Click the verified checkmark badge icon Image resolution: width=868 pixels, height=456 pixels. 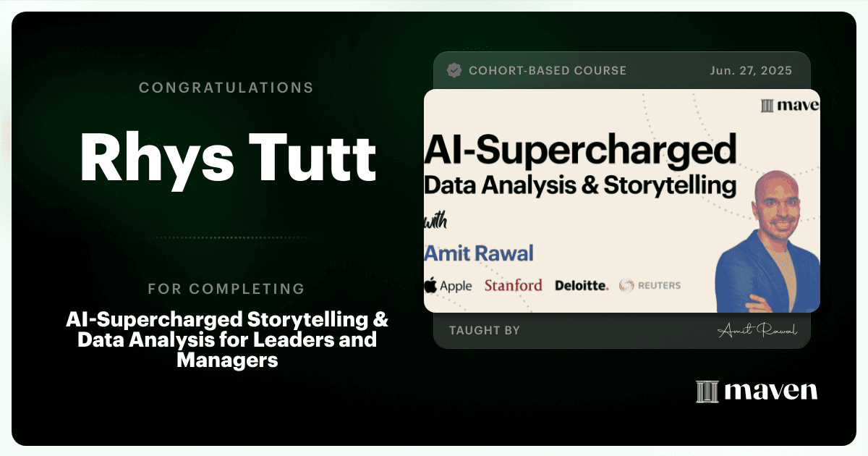click(454, 70)
